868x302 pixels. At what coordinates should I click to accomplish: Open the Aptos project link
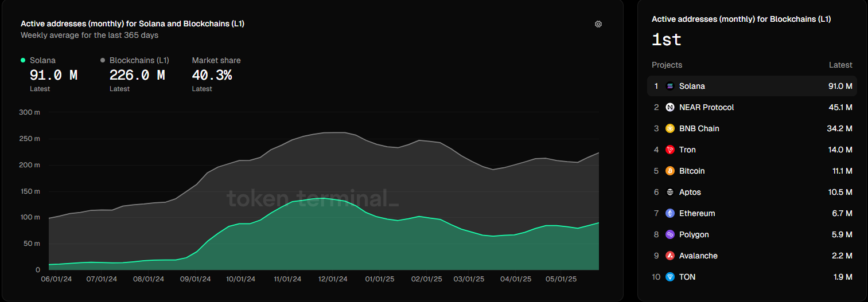click(690, 192)
